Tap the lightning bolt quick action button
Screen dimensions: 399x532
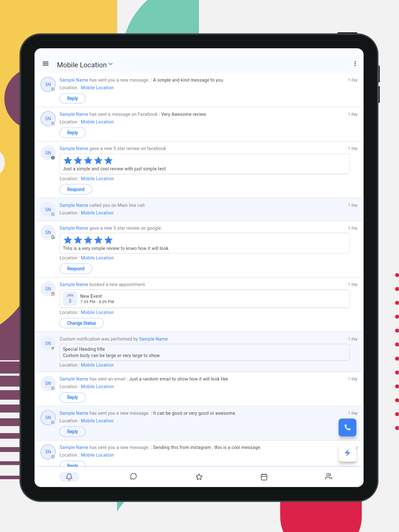point(347,453)
